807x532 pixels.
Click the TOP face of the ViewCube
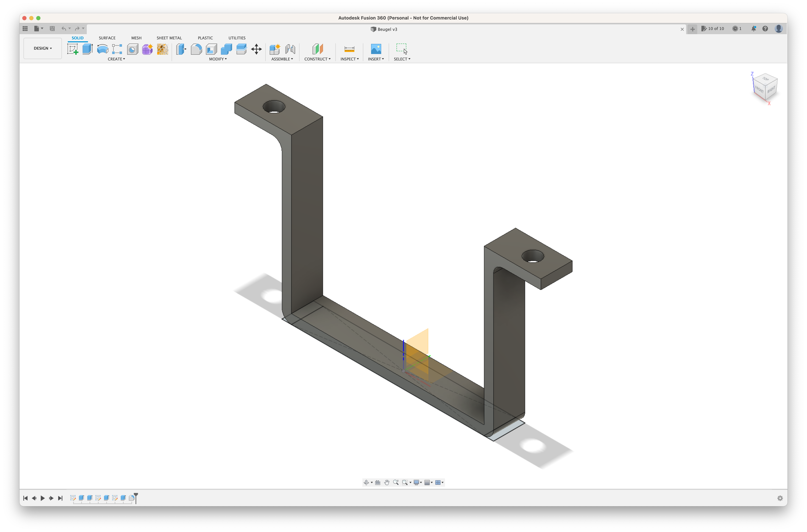coord(766,79)
